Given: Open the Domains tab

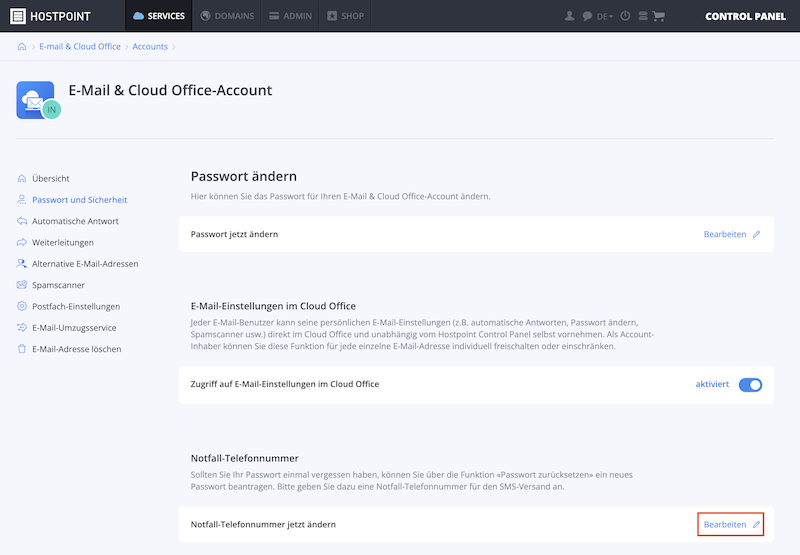Looking at the screenshot, I should pyautogui.click(x=227, y=16).
